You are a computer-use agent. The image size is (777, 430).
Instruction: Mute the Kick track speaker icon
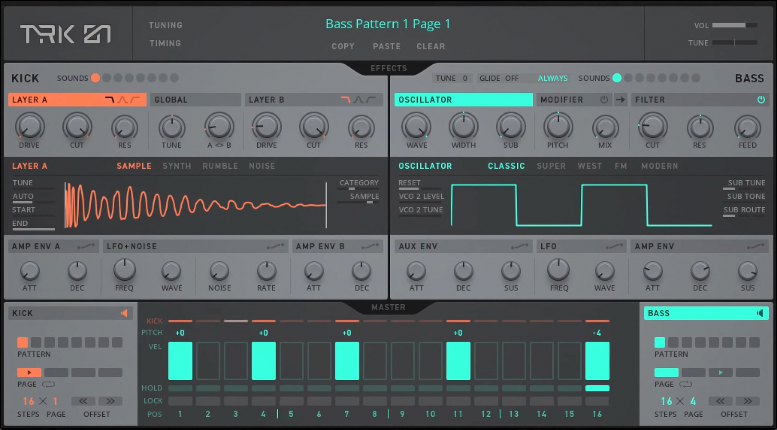point(124,313)
